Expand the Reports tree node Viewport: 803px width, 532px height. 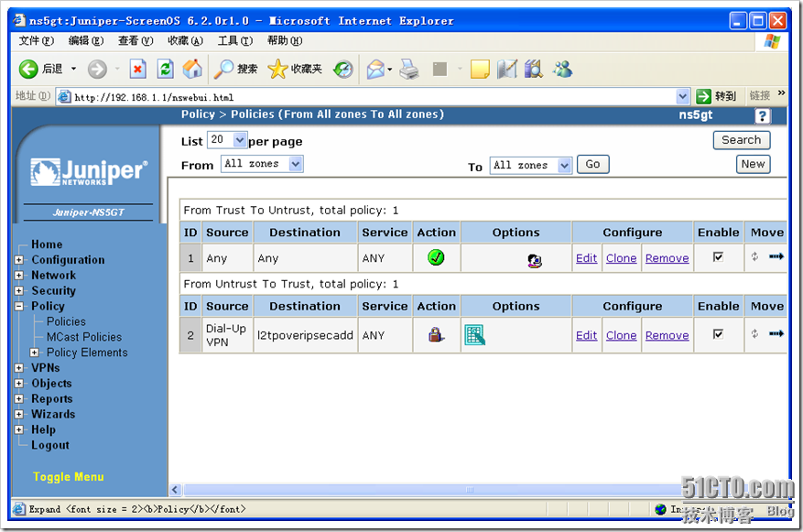[19, 398]
